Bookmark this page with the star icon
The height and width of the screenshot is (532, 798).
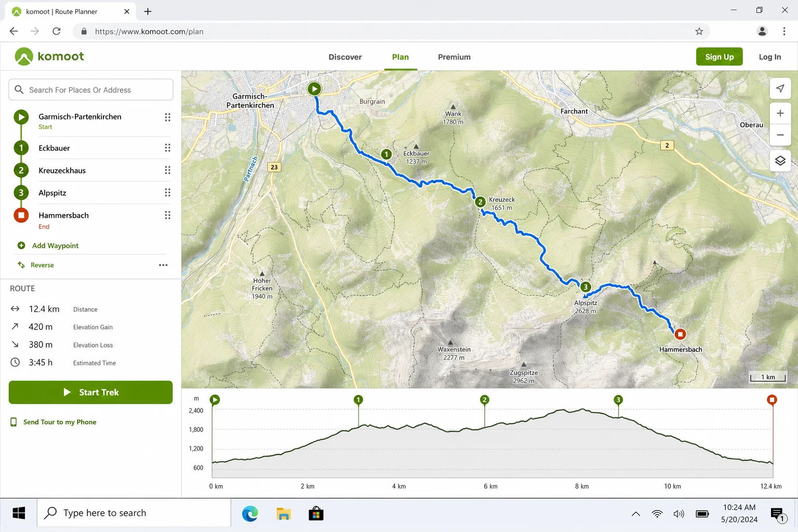(699, 32)
